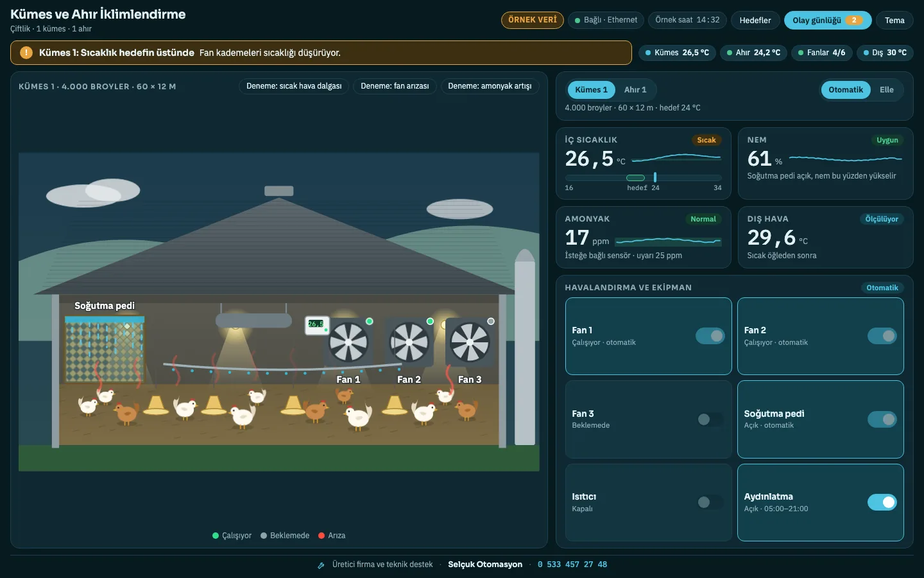Click the Örnek saat 14:32 clock chip
Screen dimensions: 924x578
[687, 21]
